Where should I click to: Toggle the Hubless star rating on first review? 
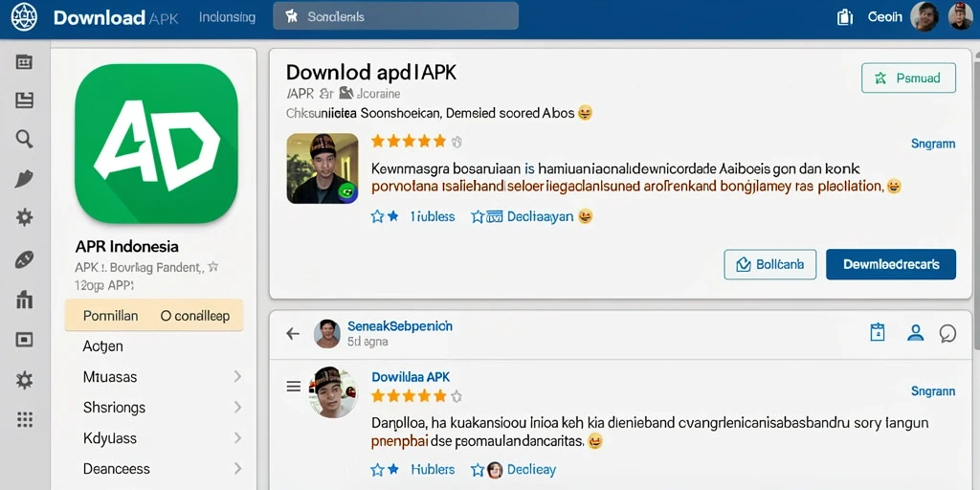pyautogui.click(x=377, y=216)
